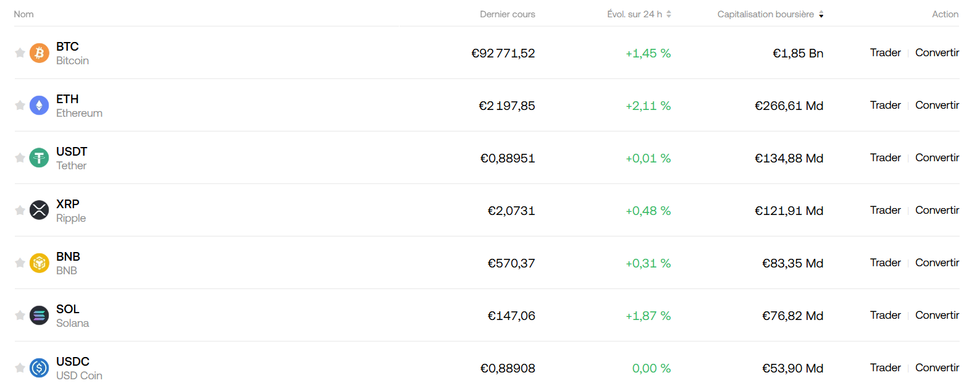Viewport: 980px width, 383px height.
Task: Click the Ethereum coin logo icon
Action: point(40,106)
